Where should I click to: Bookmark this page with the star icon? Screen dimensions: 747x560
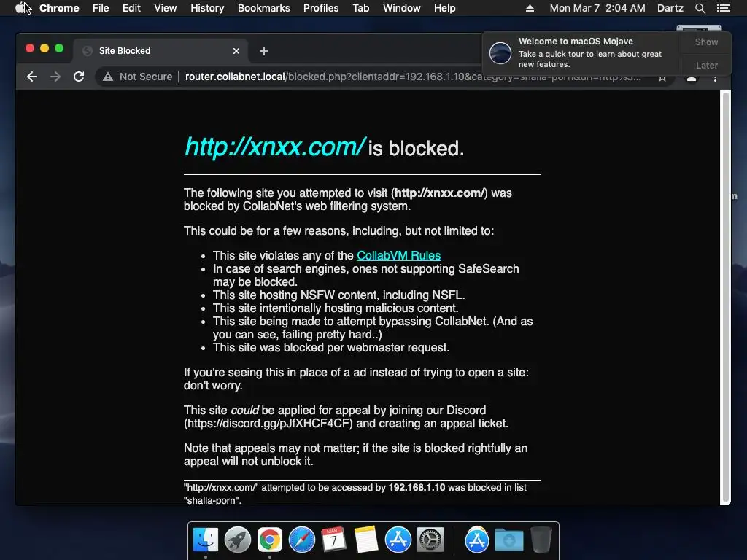click(662, 78)
